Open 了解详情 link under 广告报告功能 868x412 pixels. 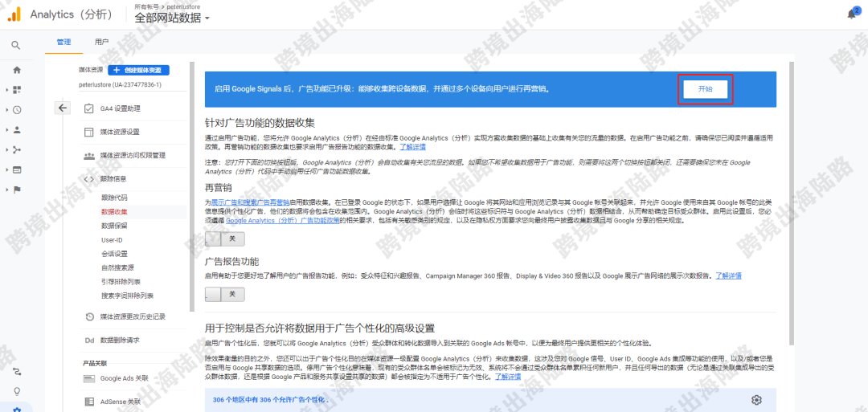point(728,275)
